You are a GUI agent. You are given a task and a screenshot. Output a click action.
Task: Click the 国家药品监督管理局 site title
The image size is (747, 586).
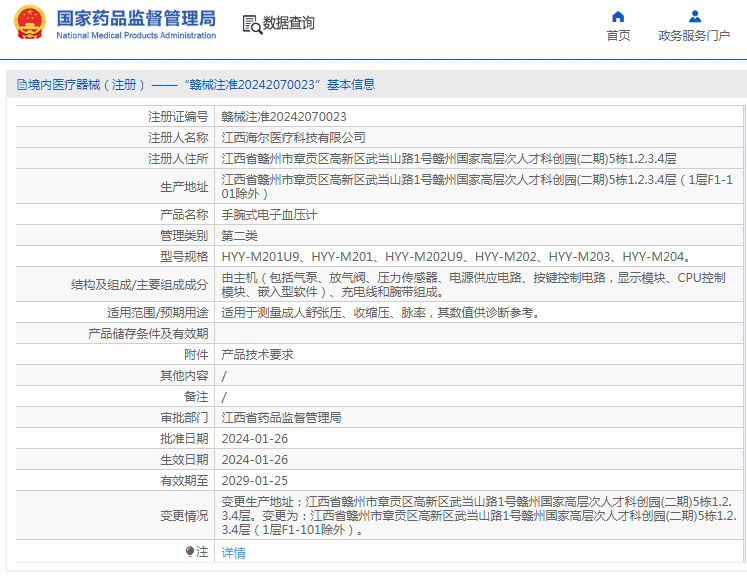[135, 18]
